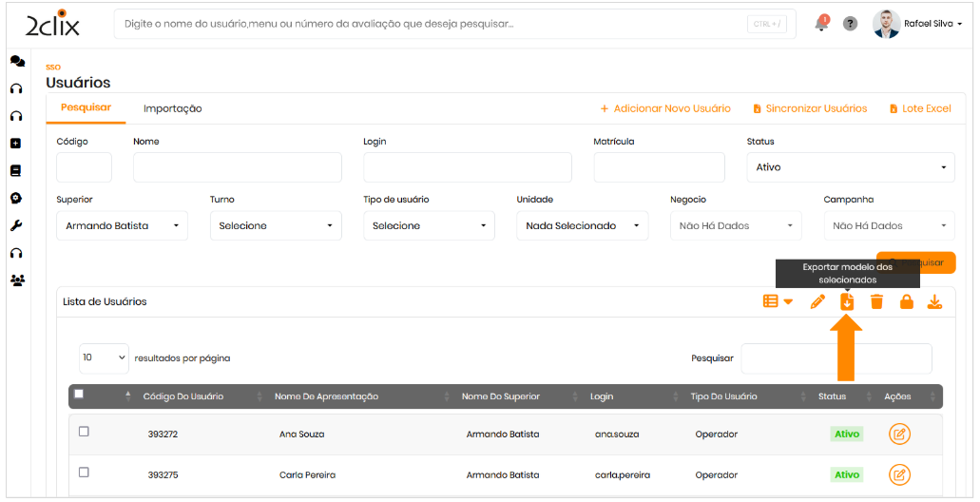Screen dimensions: 980x502
Task: Check the box for user Ana Souza
Action: coord(84,432)
